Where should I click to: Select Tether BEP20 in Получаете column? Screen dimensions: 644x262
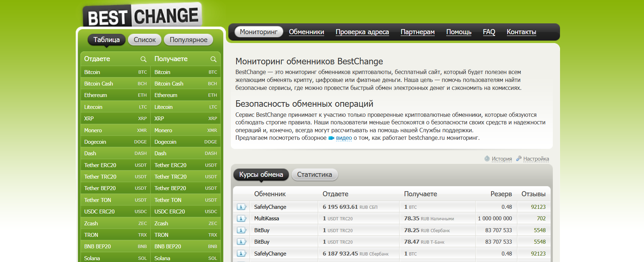[x=186, y=188]
